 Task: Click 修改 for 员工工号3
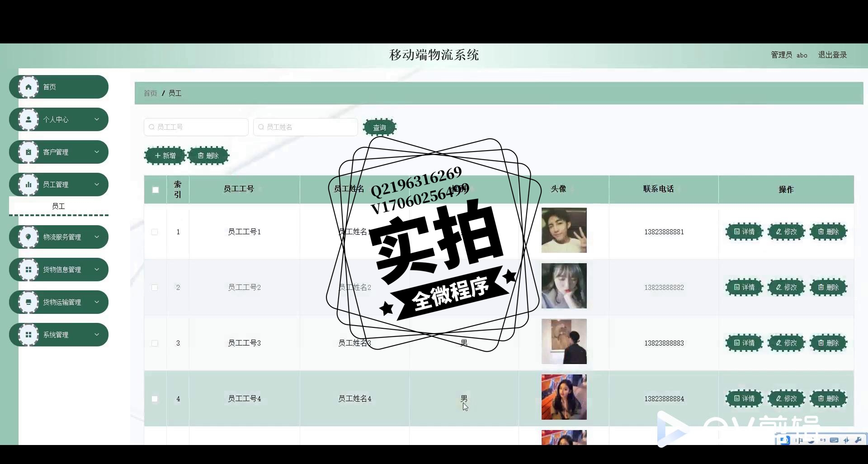click(x=787, y=343)
